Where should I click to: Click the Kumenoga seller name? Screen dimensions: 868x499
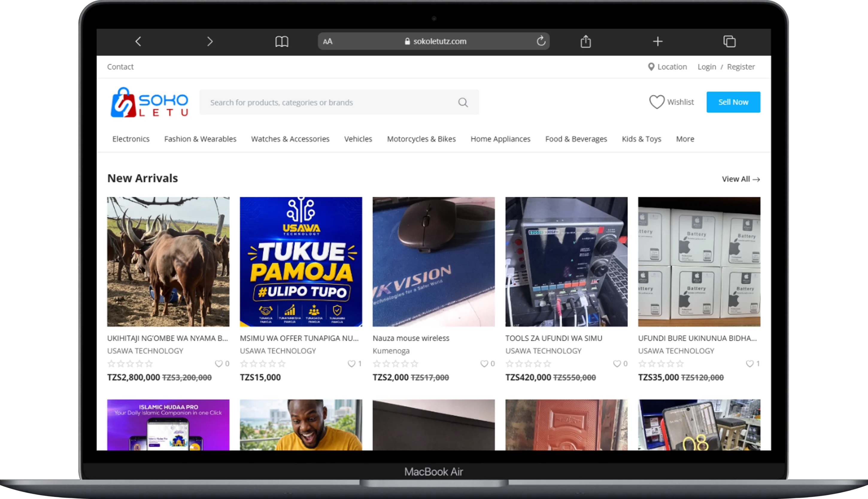[391, 351]
